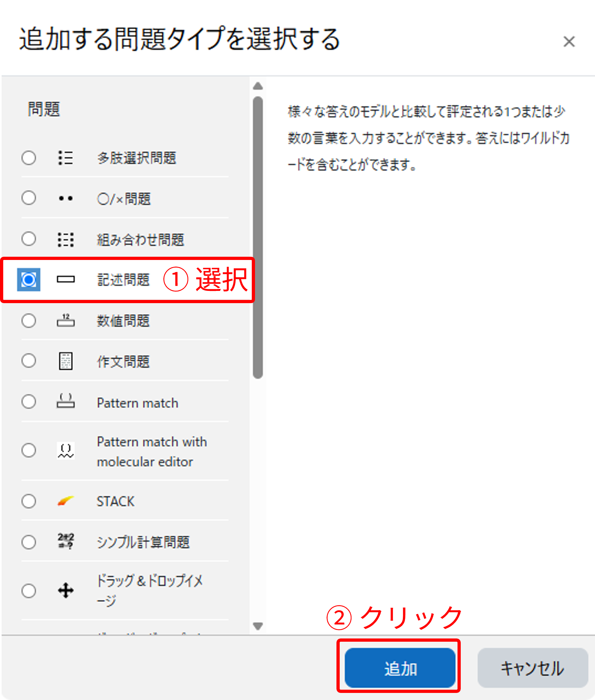Click the STACK orange swoosh icon
The width and height of the screenshot is (595, 700).
[x=65, y=501]
